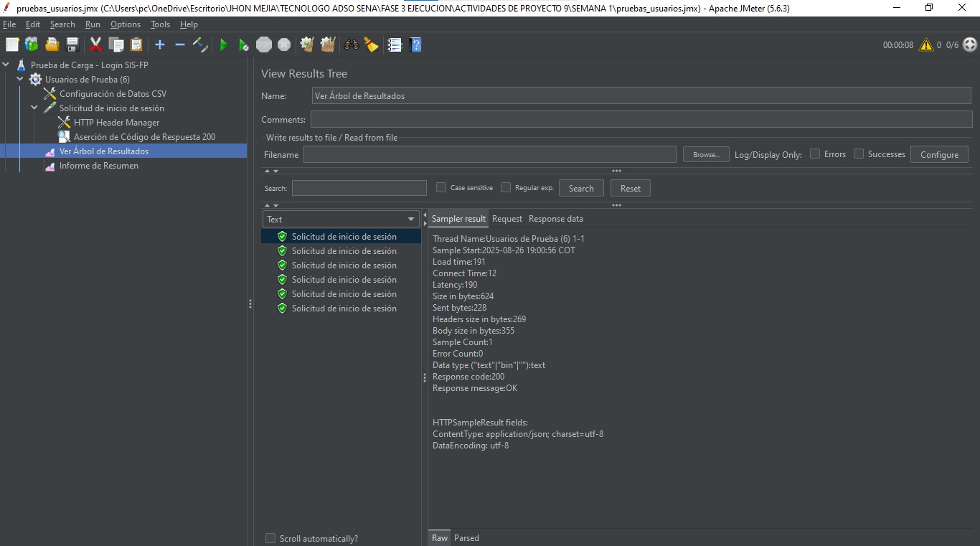
Task: Click the Name field with Ver Árbol de Resultados
Action: (641, 95)
